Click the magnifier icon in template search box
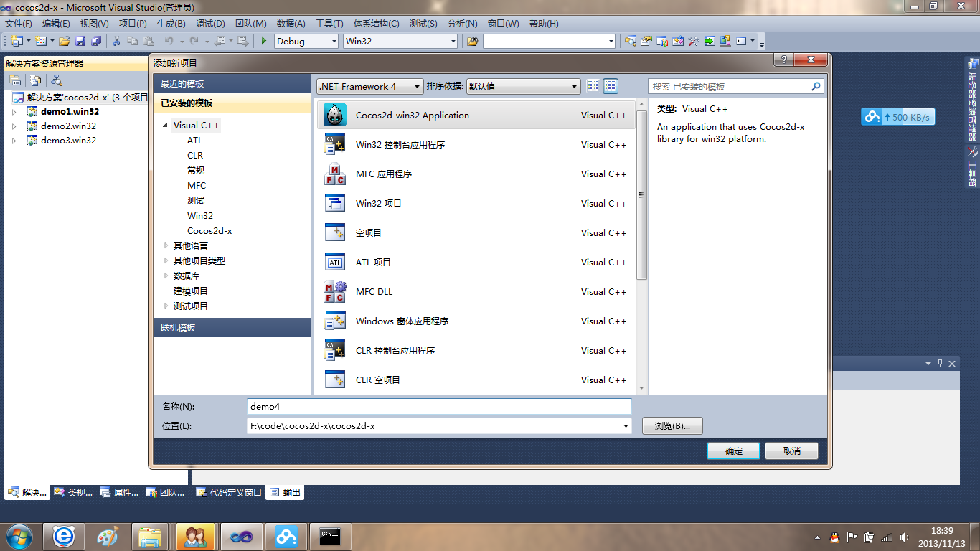 pyautogui.click(x=816, y=86)
